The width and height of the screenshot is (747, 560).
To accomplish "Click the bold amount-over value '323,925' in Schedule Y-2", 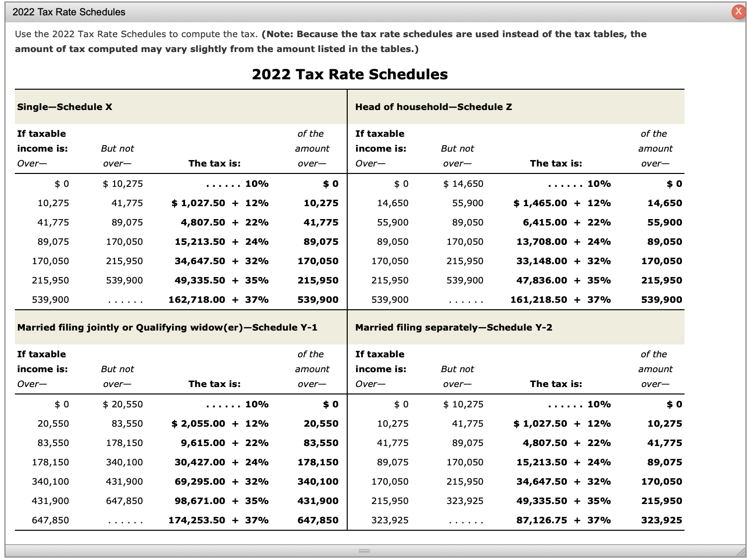I will (662, 520).
